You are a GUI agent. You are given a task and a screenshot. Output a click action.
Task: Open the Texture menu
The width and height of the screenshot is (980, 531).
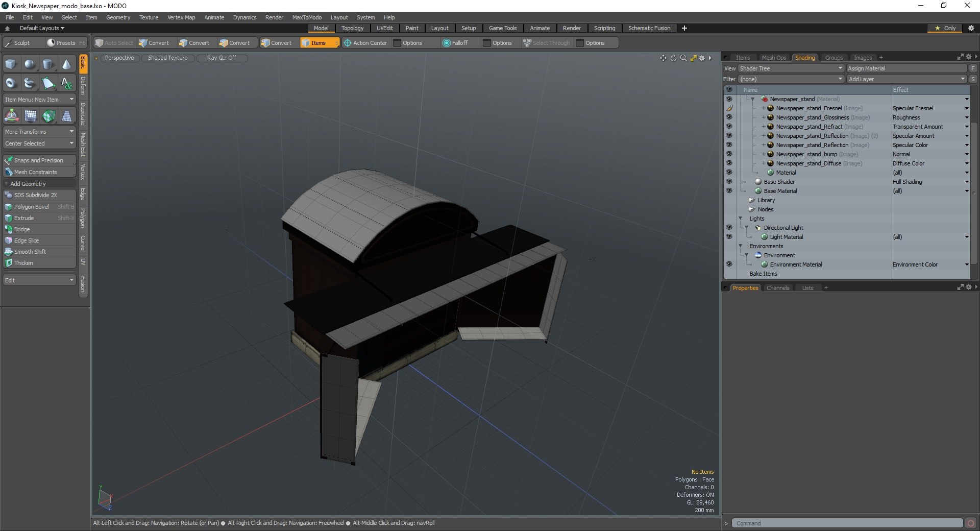pos(149,17)
